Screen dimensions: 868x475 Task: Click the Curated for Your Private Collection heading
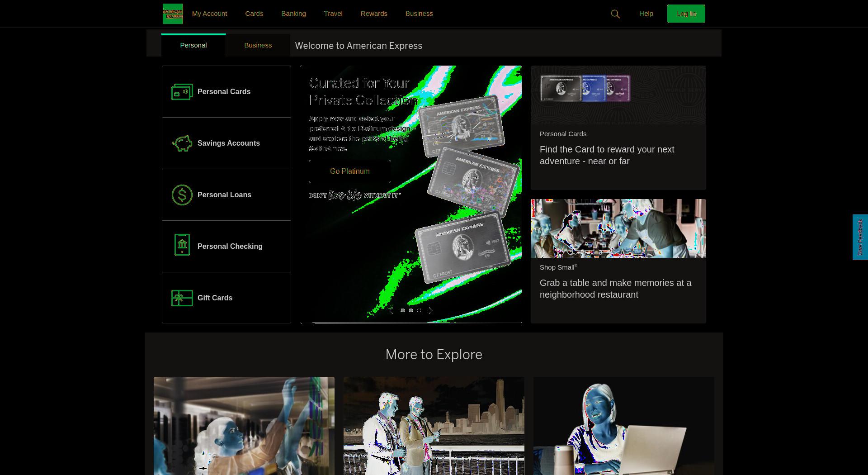(363, 91)
